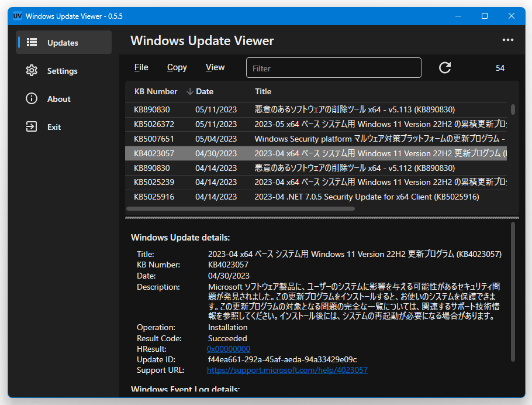This screenshot has width=532, height=405.
Task: Maximize the Windows Update Viewer window
Action: pos(485,16)
